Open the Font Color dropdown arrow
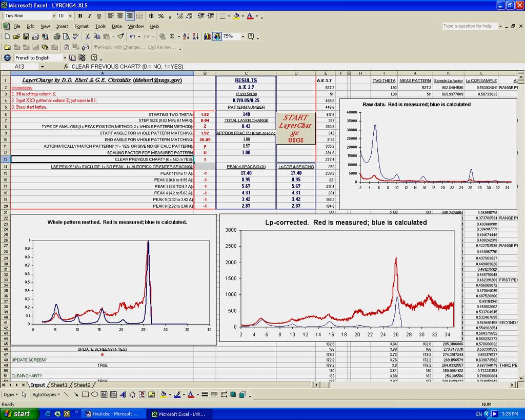This screenshot has height=420, width=525. [x=257, y=16]
